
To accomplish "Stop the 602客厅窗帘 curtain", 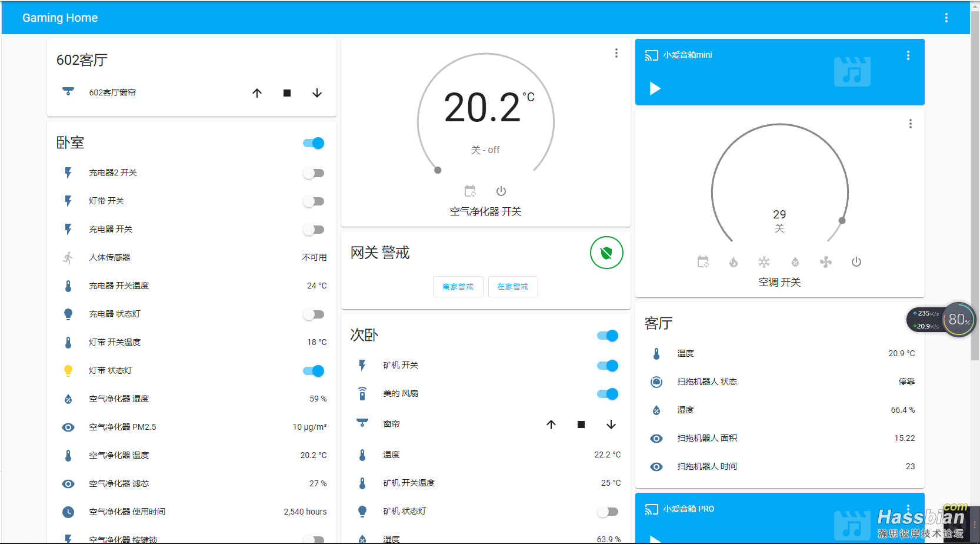I will tap(287, 93).
